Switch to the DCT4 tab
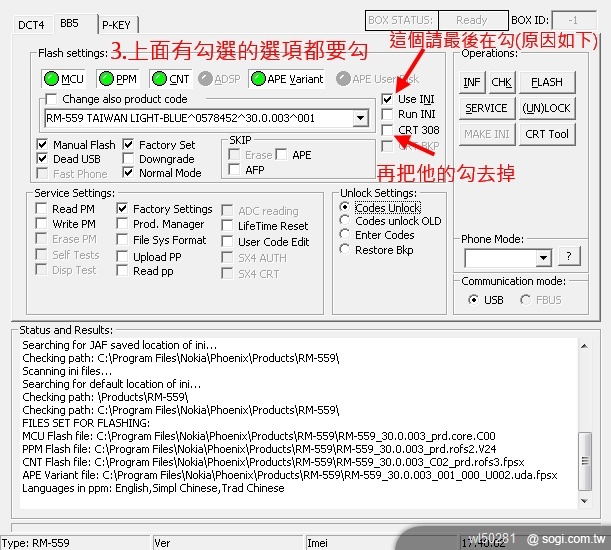This screenshot has width=611, height=550. (32, 24)
